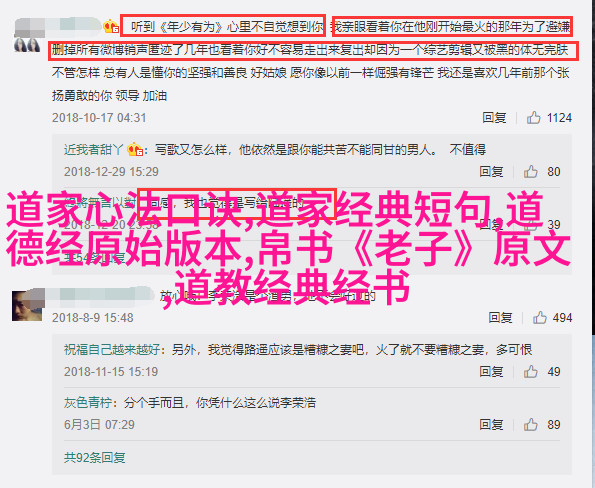Screen dimensions: 595x488
Task: Open the top commenter's avatar with two girls
Action: (27, 45)
